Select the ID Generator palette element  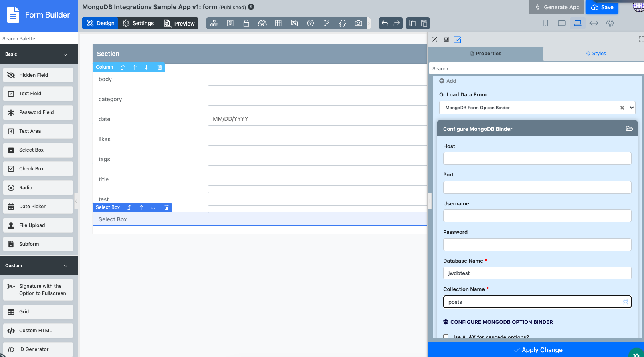(38, 349)
